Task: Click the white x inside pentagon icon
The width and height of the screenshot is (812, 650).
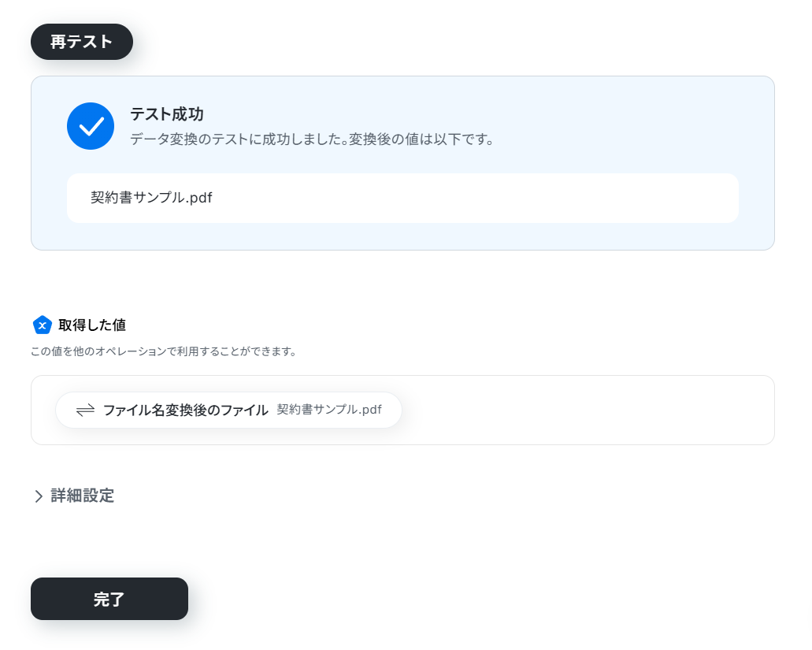Action: pyautogui.click(x=43, y=325)
